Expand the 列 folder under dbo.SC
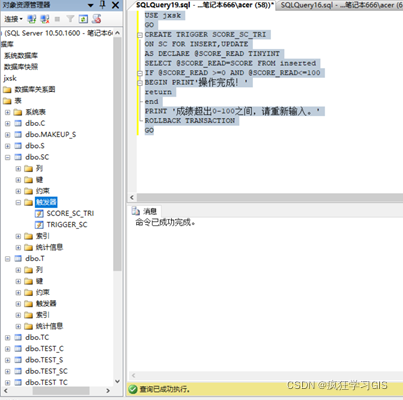The height and width of the screenshot is (400, 403). 18,169
